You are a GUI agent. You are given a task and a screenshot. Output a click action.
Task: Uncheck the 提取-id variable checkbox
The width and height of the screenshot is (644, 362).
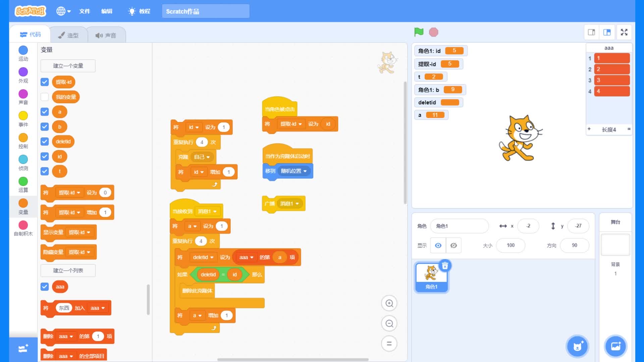pos(45,82)
